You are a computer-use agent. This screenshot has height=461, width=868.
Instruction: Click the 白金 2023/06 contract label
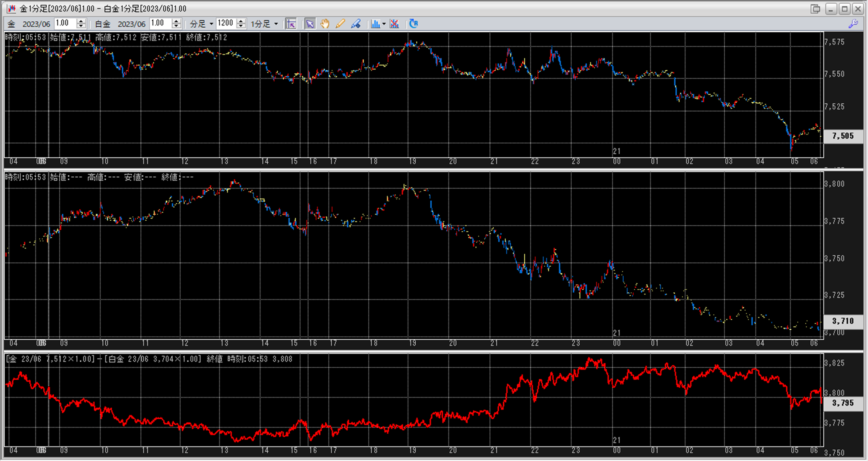click(120, 24)
